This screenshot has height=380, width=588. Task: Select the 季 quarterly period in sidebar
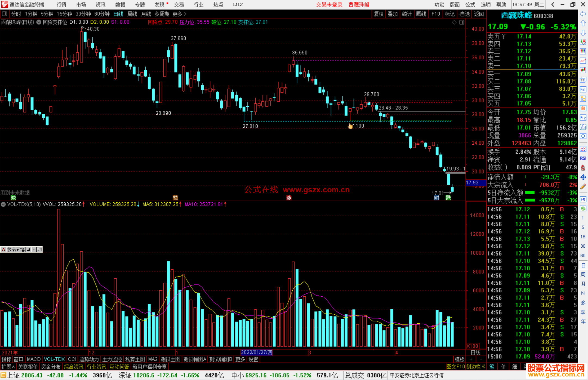tap(583, 312)
